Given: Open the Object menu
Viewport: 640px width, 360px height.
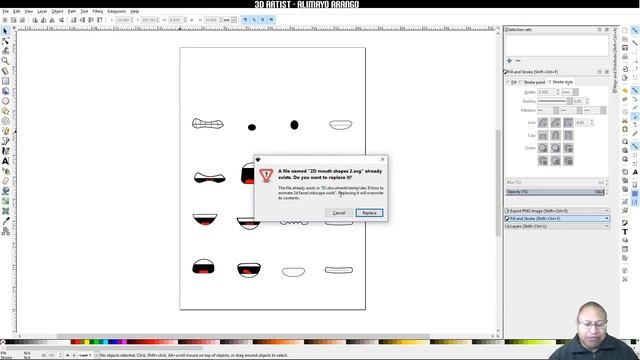Looking at the screenshot, I should [x=57, y=11].
